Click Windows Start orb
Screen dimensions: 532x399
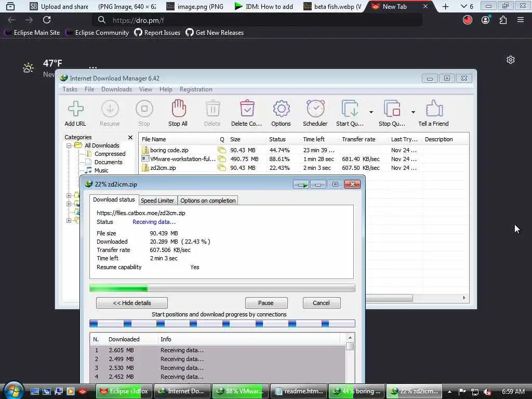click(x=14, y=390)
